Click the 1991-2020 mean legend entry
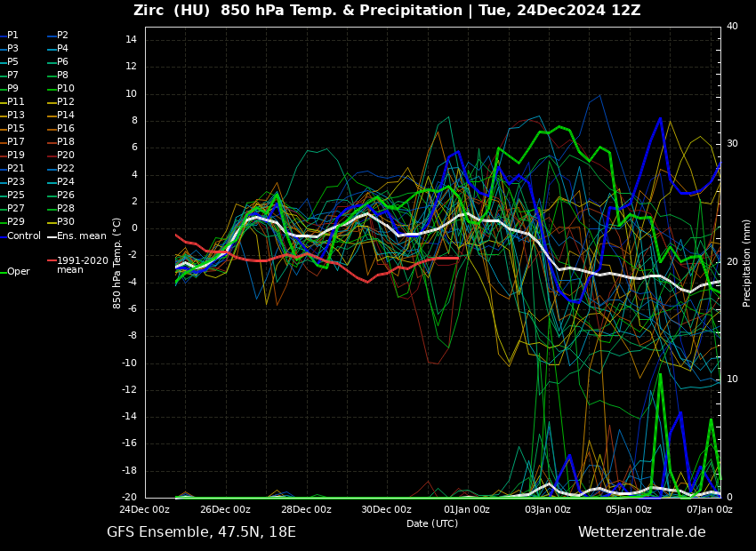Image resolution: width=756 pixels, height=551 pixels. [82, 265]
